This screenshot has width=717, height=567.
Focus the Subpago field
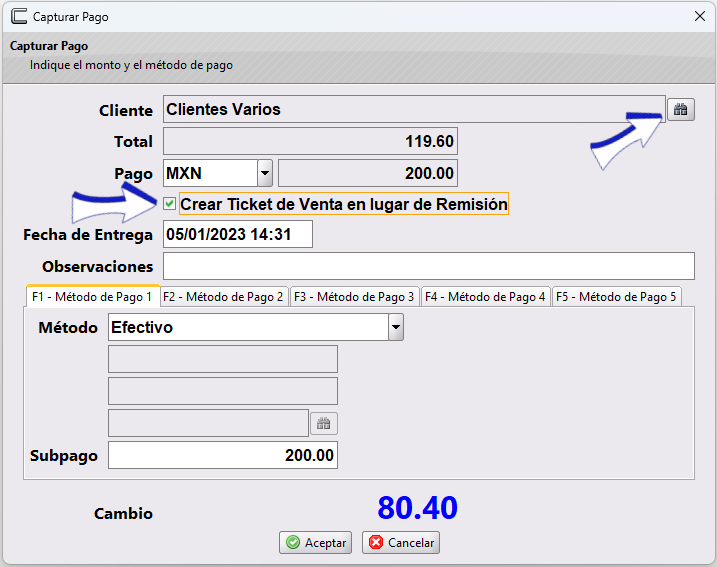click(x=223, y=455)
